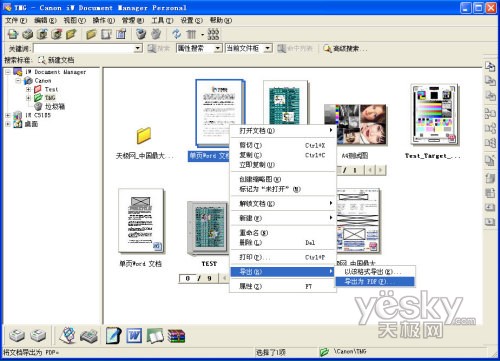Click the 选择了1项 status bar text
This screenshot has width=500, height=361.
coord(270,352)
